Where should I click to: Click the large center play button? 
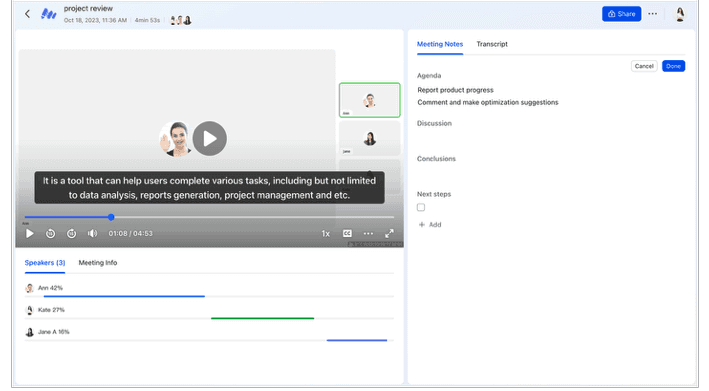(209, 138)
